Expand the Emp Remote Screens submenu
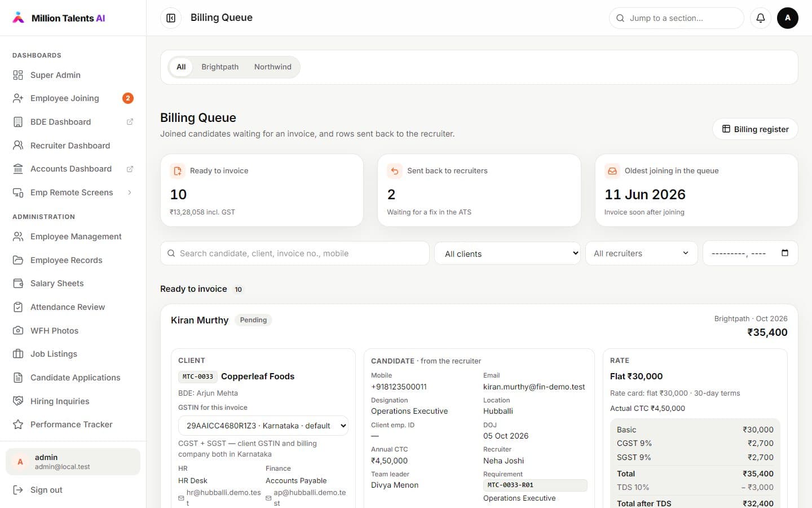The width and height of the screenshot is (812, 508). 130,192
